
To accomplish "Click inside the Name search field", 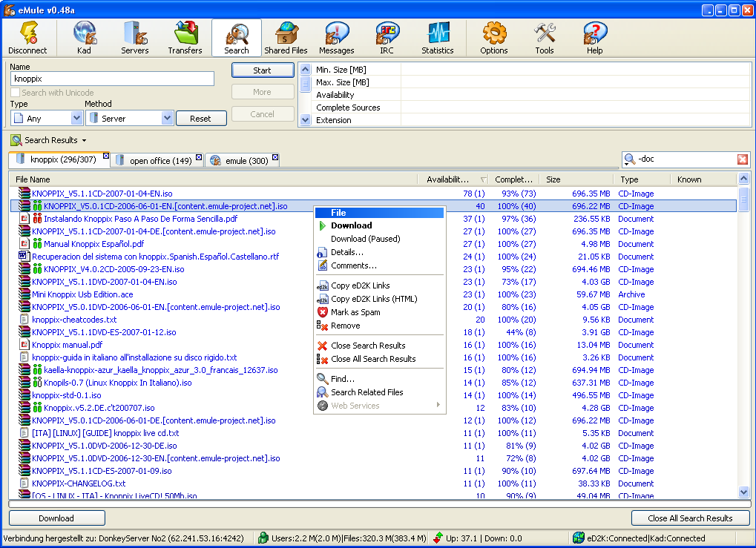I will [x=111, y=79].
